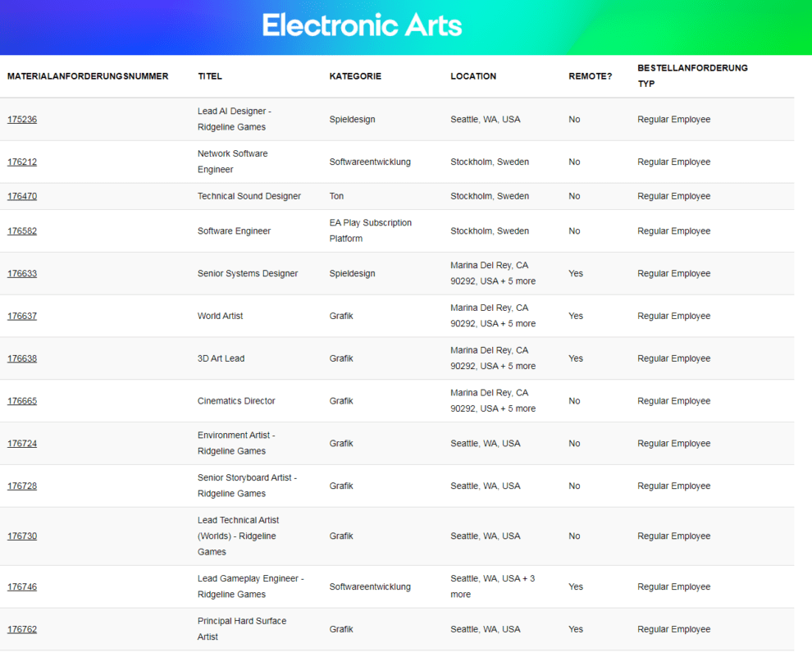Click Regular Employee in row 176638
Image resolution: width=812 pixels, height=657 pixels.
673,358
